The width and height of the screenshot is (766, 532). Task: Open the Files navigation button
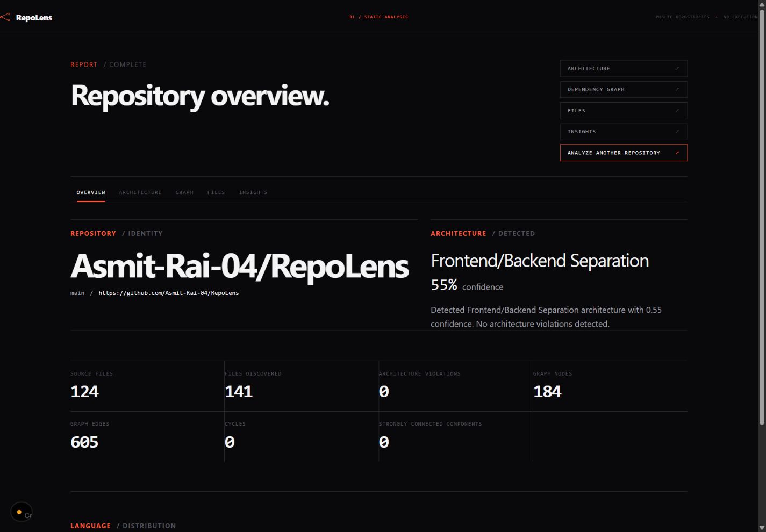[x=624, y=111]
